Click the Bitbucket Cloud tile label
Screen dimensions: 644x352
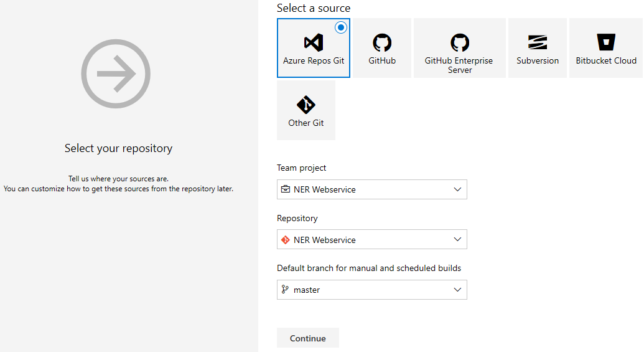point(606,61)
